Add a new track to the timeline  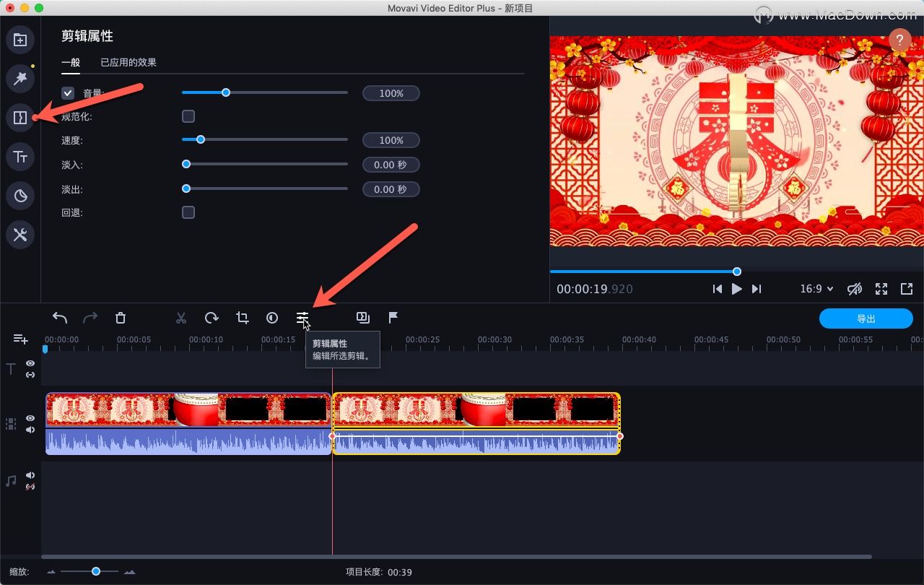click(x=20, y=339)
